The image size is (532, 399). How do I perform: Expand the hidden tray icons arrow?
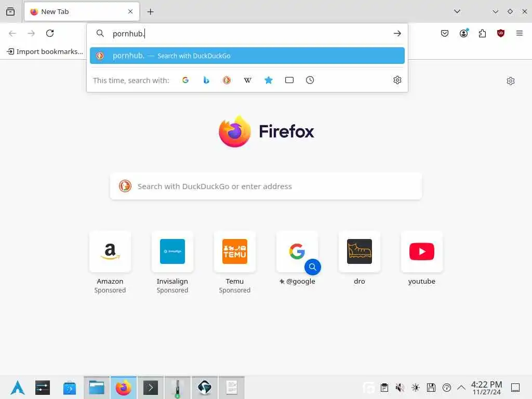point(461,388)
